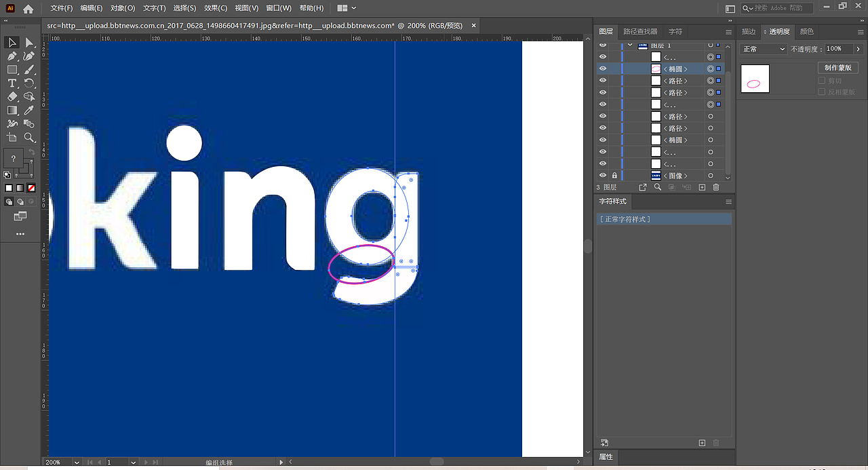The height and width of the screenshot is (470, 868).
Task: Open the 文件(F) menu
Action: [62, 8]
